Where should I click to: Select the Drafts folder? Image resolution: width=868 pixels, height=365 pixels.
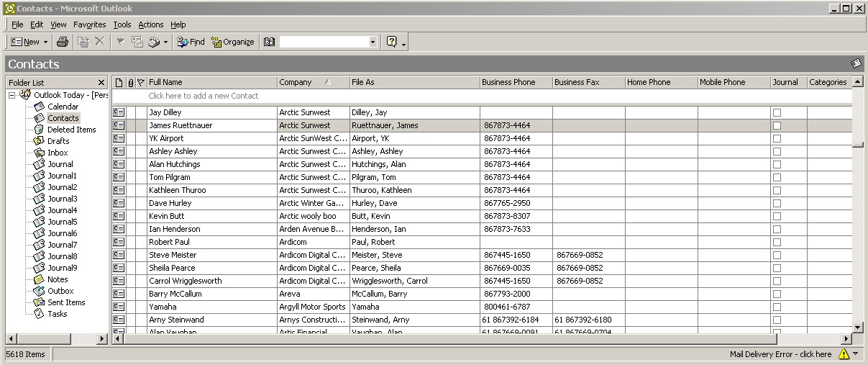coord(58,141)
